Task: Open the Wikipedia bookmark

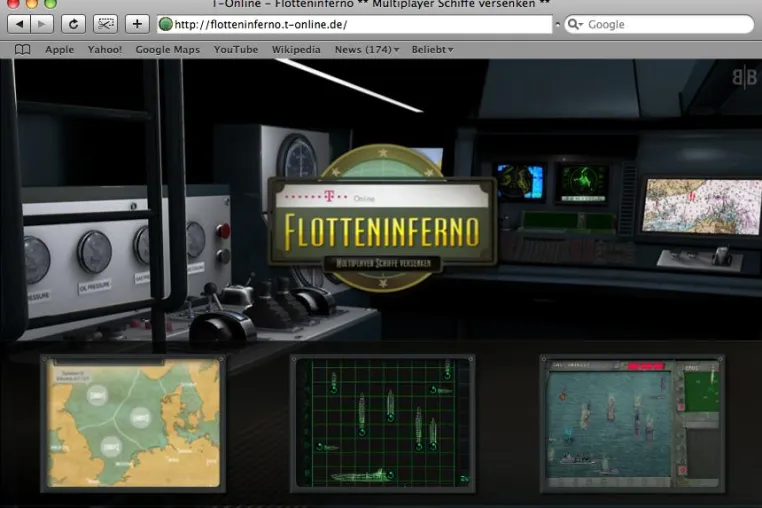Action: [296, 50]
